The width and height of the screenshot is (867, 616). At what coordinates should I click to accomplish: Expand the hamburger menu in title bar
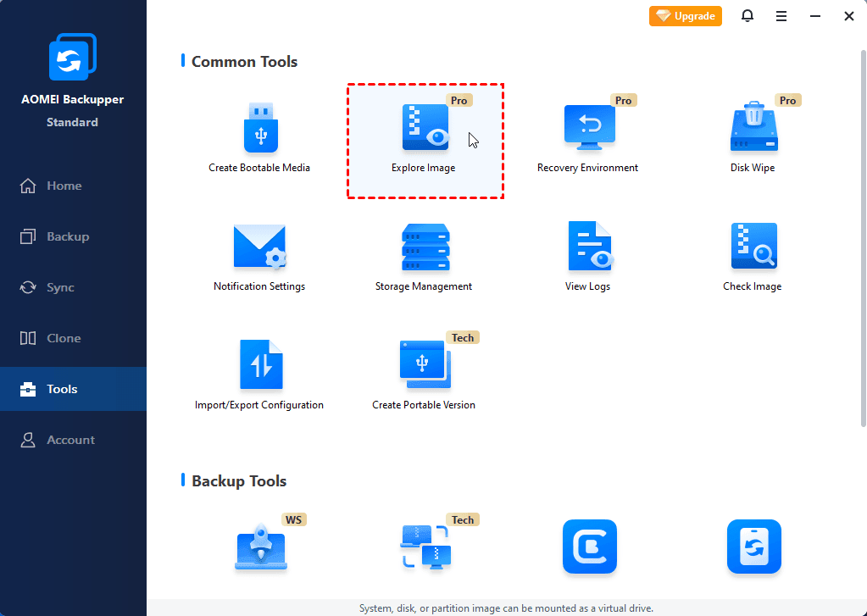tap(781, 16)
